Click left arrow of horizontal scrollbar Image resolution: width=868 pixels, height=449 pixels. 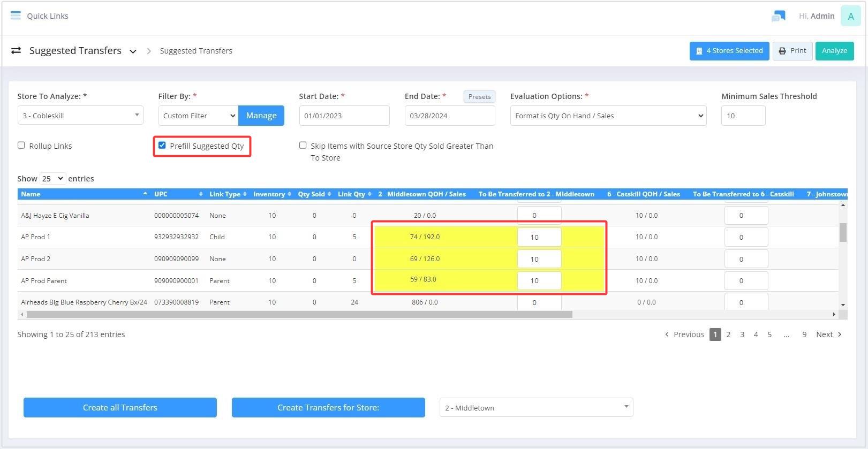(x=21, y=314)
